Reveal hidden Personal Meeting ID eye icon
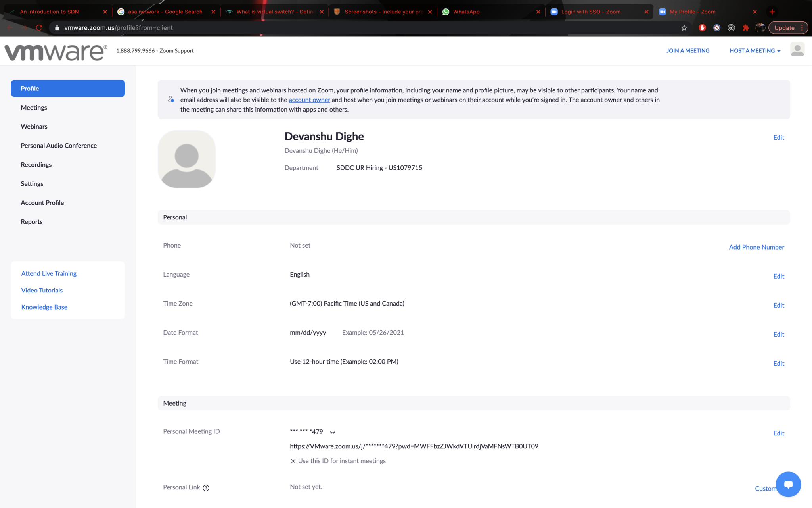Viewport: 812px width, 508px height. click(x=333, y=432)
